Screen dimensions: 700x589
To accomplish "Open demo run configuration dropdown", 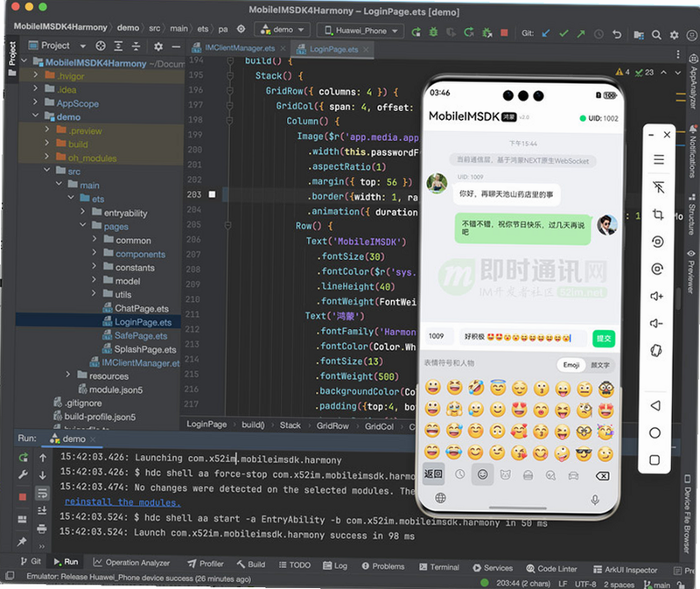I will coord(283,30).
